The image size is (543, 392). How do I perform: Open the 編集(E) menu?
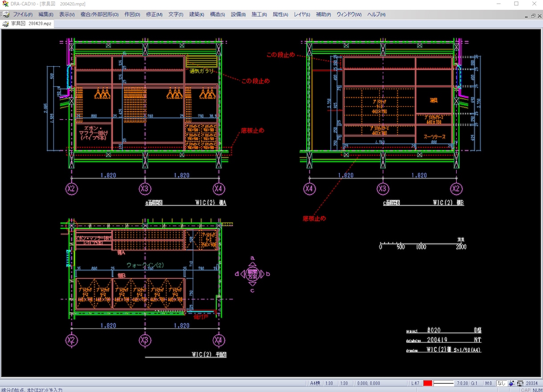click(46, 14)
